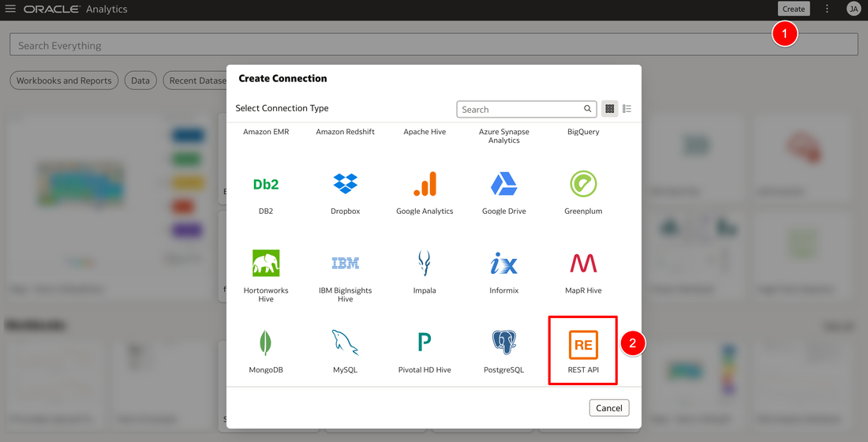The image size is (868, 442).
Task: Select the Amazon Redshift label
Action: point(346,132)
